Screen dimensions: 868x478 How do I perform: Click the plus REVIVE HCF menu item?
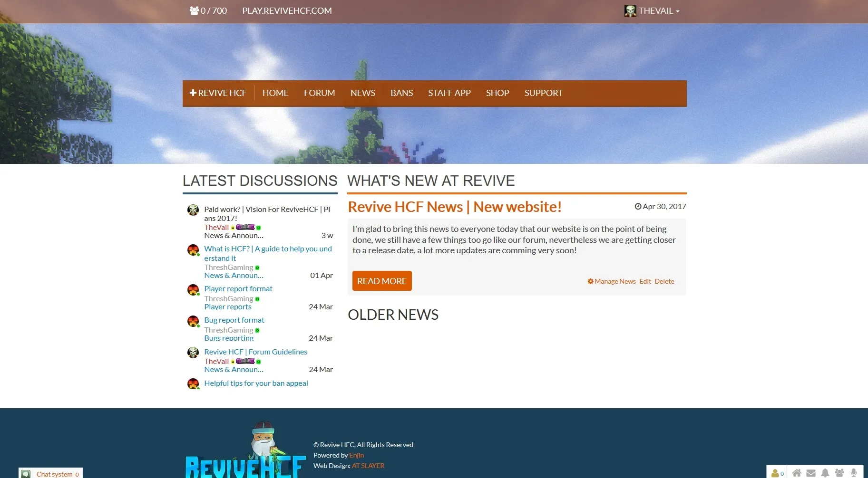tap(218, 93)
